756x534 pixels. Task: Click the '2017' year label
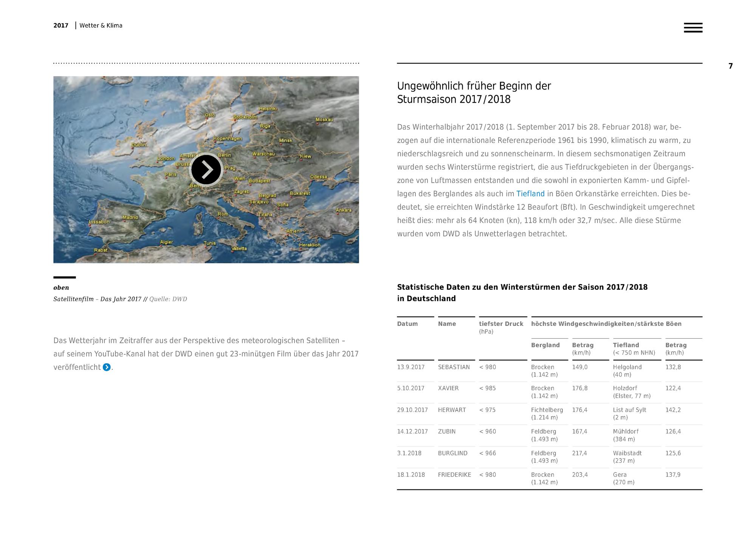point(61,25)
